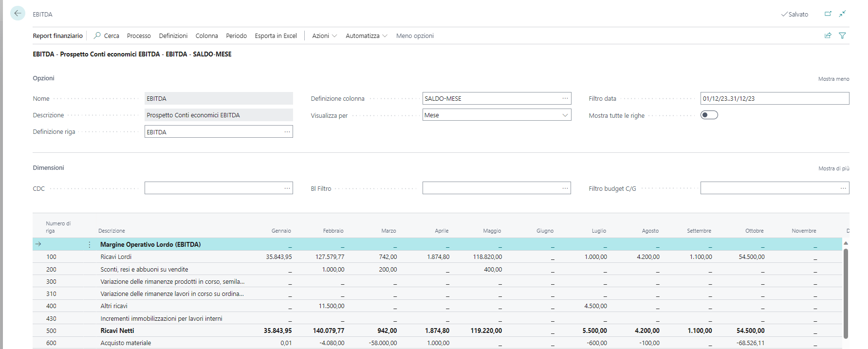Click Ricavi Netti Maggio value 119.220,00
The width and height of the screenshot is (868, 349).
click(486, 331)
